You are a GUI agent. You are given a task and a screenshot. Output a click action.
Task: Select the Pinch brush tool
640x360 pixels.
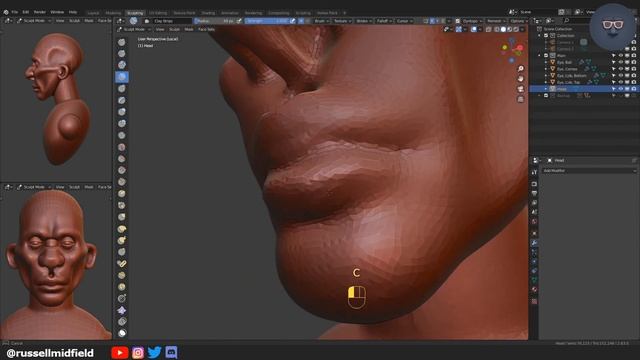coord(122,205)
